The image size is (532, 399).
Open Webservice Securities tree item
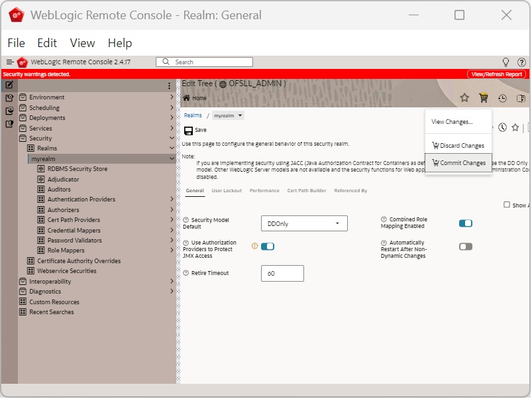[66, 271]
